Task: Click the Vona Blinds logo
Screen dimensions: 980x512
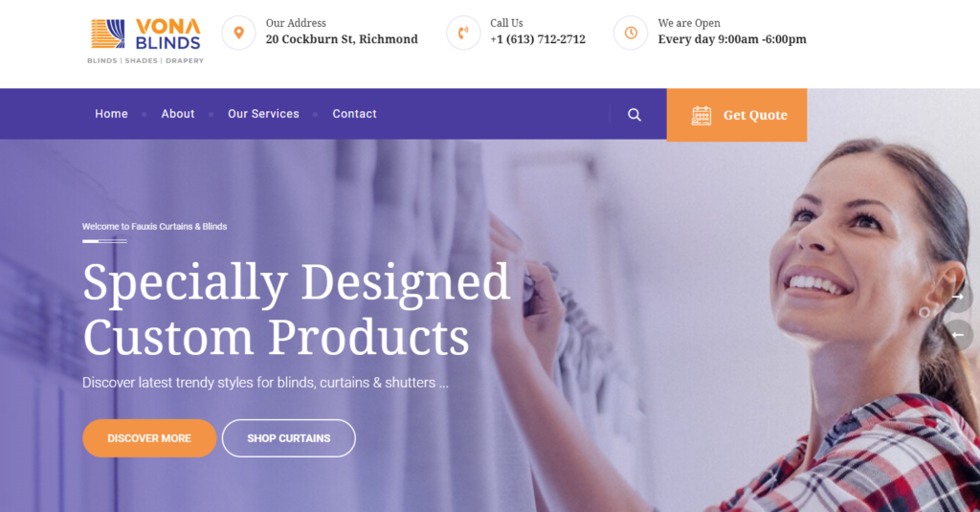Action: click(145, 41)
